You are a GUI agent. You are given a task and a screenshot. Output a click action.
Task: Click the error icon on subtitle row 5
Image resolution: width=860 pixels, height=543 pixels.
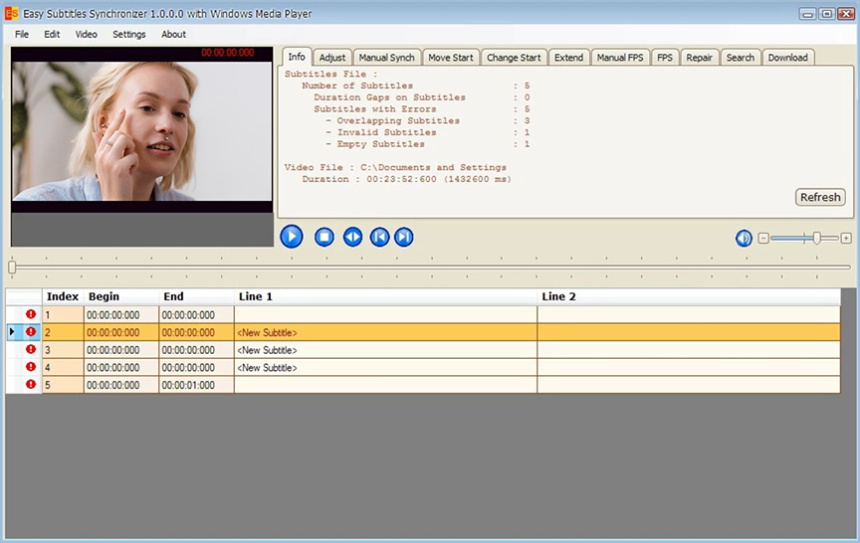point(31,384)
